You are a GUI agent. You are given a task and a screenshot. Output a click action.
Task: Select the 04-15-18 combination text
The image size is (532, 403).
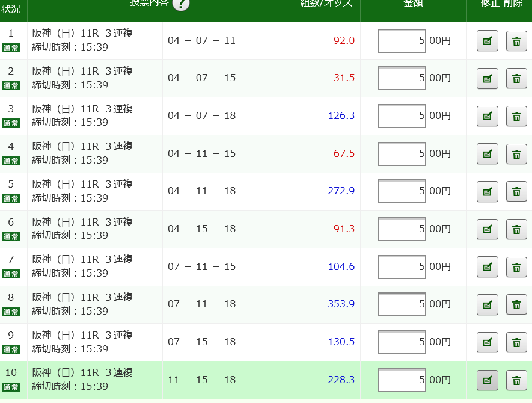[x=201, y=229]
